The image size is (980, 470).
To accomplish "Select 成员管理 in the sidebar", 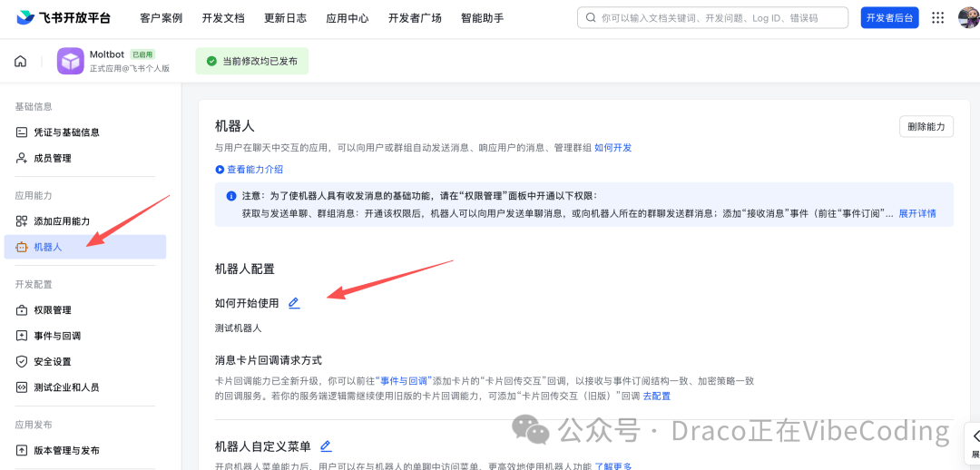I will pos(52,158).
